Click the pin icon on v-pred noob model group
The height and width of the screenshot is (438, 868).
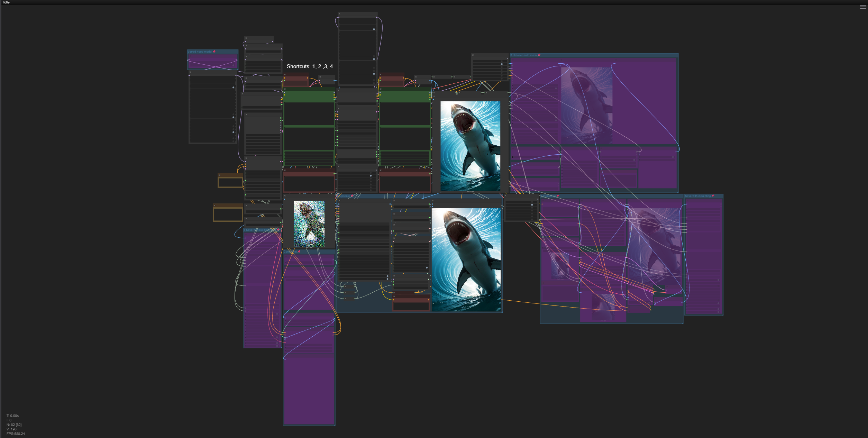pos(214,52)
